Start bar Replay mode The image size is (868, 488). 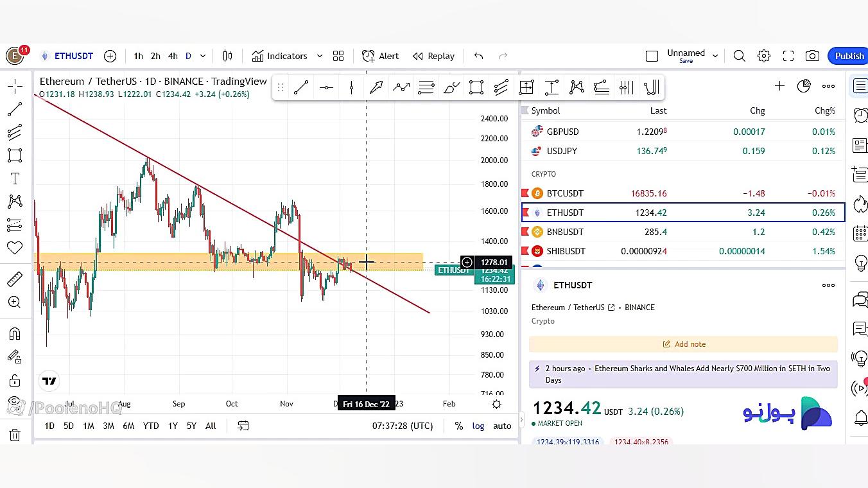tap(433, 56)
